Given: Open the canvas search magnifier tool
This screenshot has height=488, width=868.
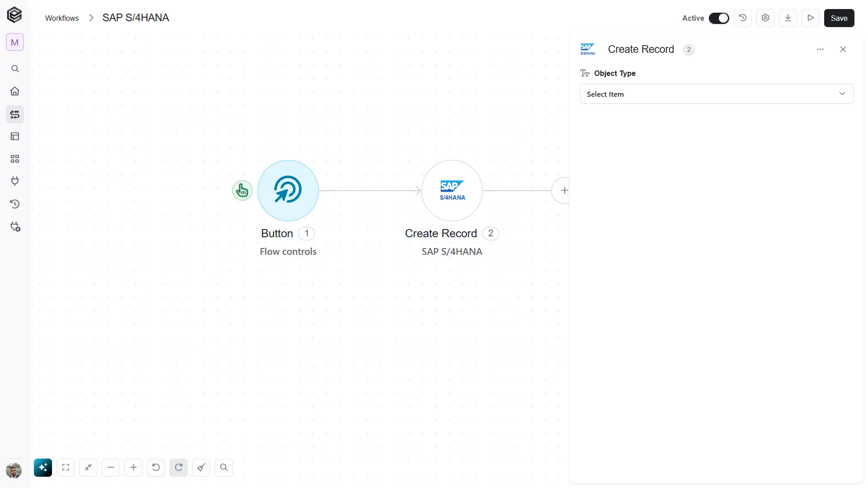Looking at the screenshot, I should click(224, 468).
